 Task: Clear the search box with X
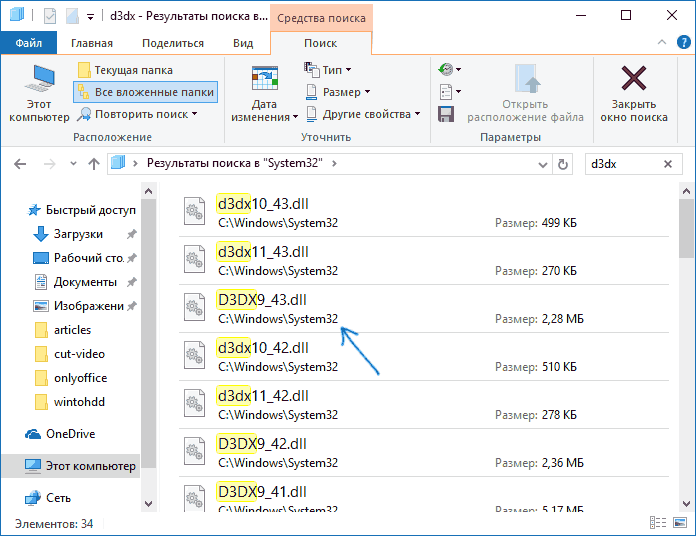(x=668, y=164)
